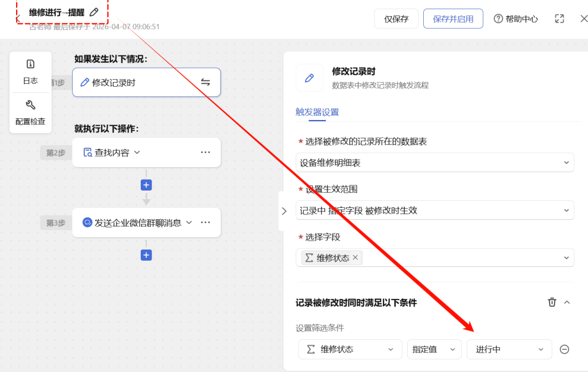Toggle fullscreen mode
The image size is (588, 372).
pos(559,19)
